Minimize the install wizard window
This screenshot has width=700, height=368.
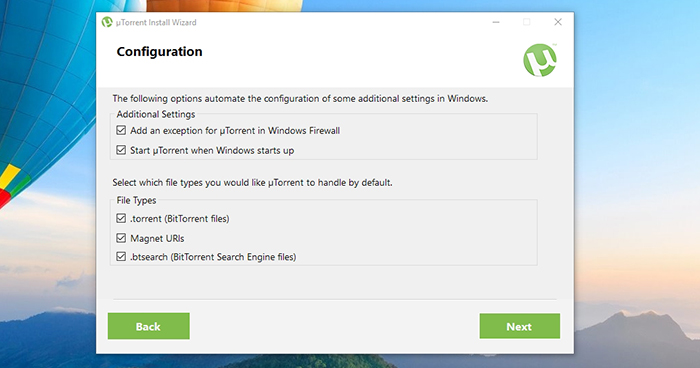(x=496, y=22)
